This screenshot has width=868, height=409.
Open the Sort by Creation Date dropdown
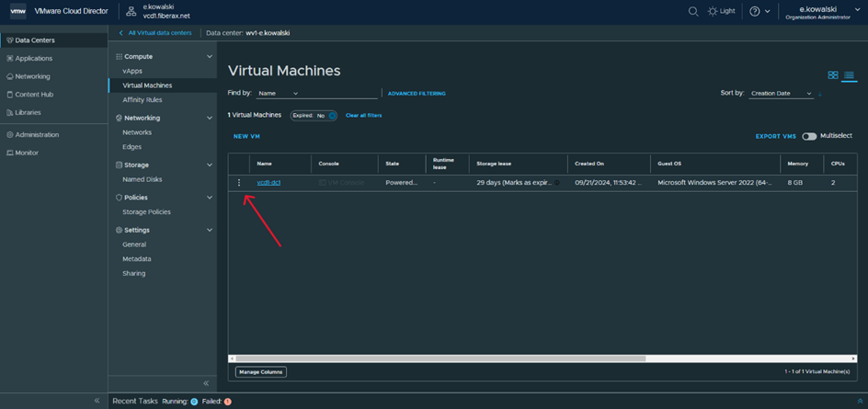[x=781, y=94]
